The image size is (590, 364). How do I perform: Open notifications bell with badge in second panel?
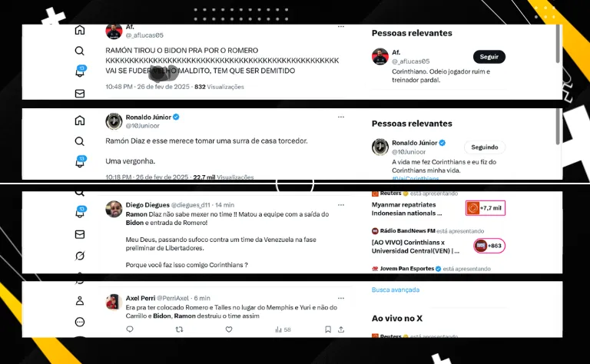(80, 162)
